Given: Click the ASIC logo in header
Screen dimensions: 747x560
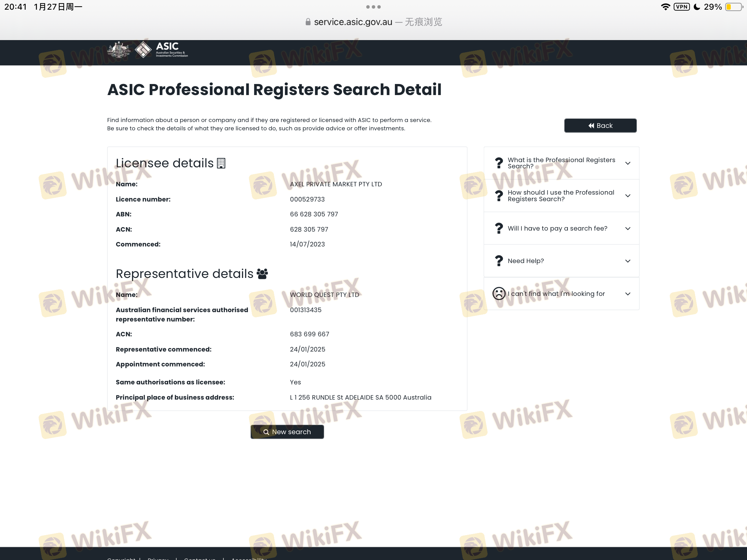Looking at the screenshot, I should pos(162,50).
